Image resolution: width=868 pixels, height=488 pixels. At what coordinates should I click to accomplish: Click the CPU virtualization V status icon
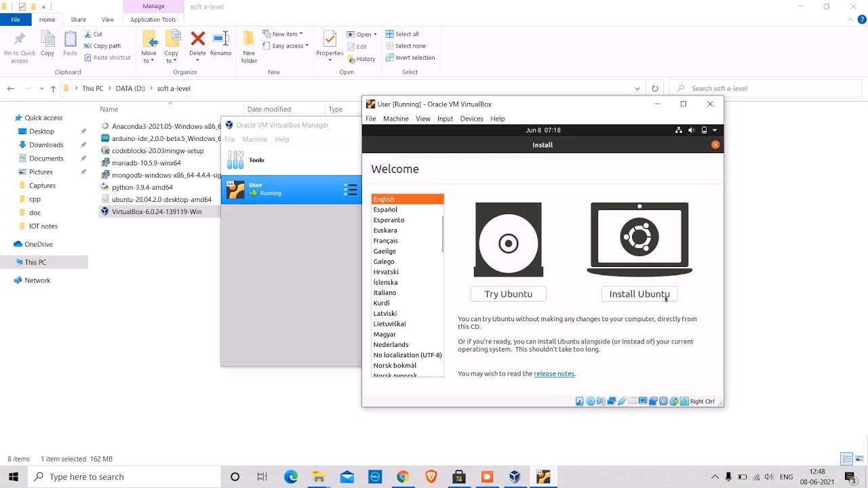coord(663,401)
